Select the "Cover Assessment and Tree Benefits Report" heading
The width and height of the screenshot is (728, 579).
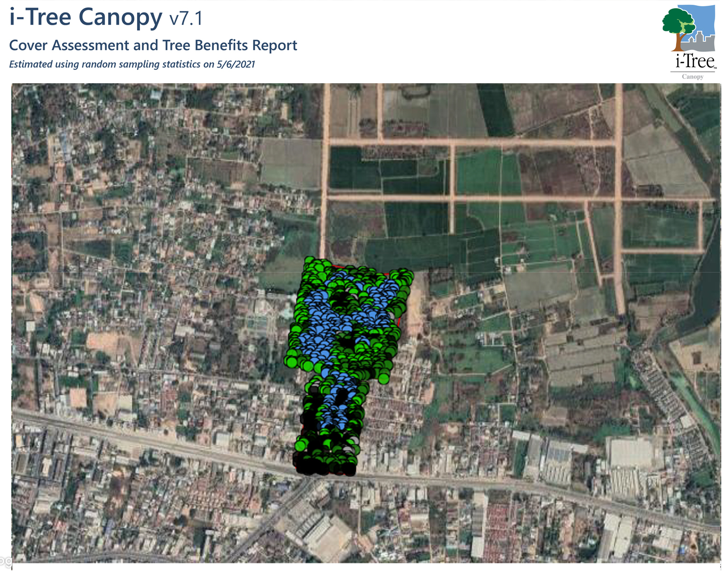click(x=153, y=45)
